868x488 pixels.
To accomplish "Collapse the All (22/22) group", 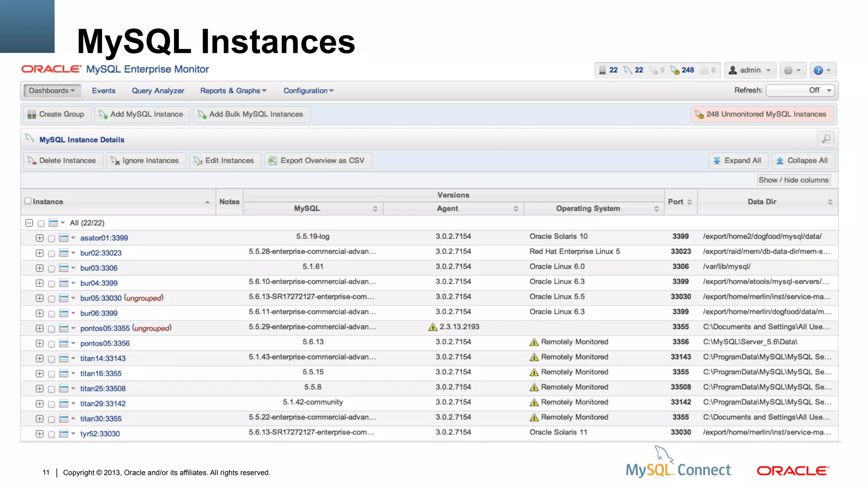I will pos(29,223).
